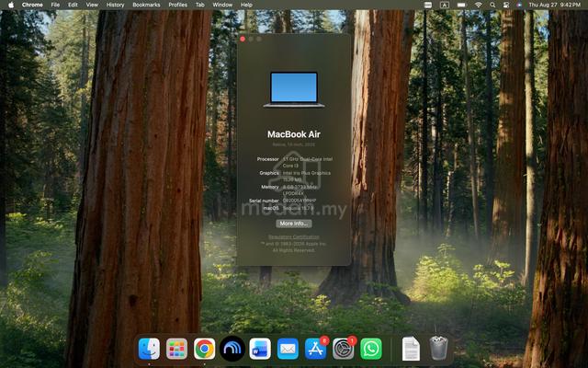Open App Store from the Dock
The width and height of the screenshot is (588, 368).
tap(315, 349)
